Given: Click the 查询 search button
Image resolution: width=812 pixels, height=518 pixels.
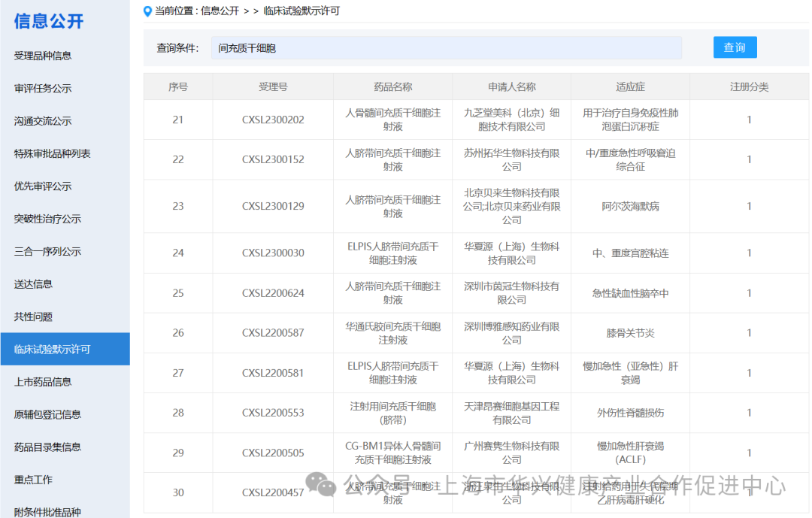Looking at the screenshot, I should (735, 47).
